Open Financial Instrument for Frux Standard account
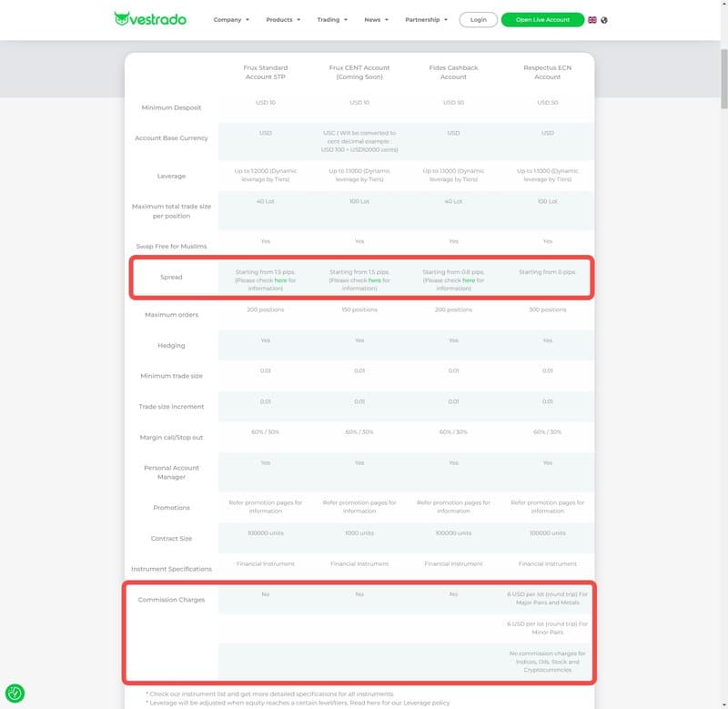This screenshot has width=728, height=709. [x=265, y=563]
